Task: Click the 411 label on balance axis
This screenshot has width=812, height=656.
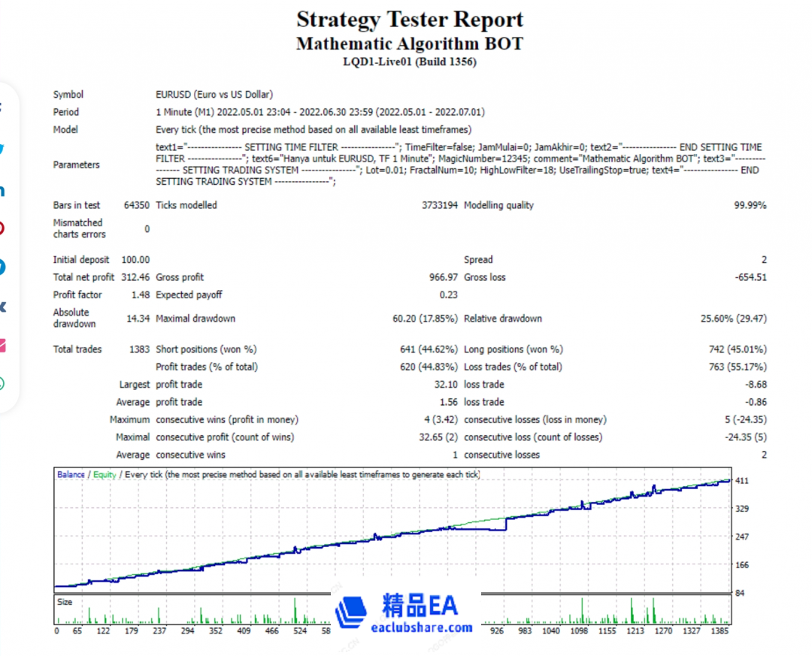Action: tap(743, 481)
